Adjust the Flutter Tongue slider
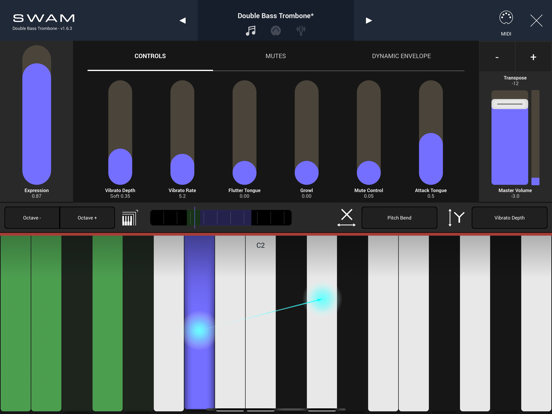Screen dimensions: 552x414 244,132
